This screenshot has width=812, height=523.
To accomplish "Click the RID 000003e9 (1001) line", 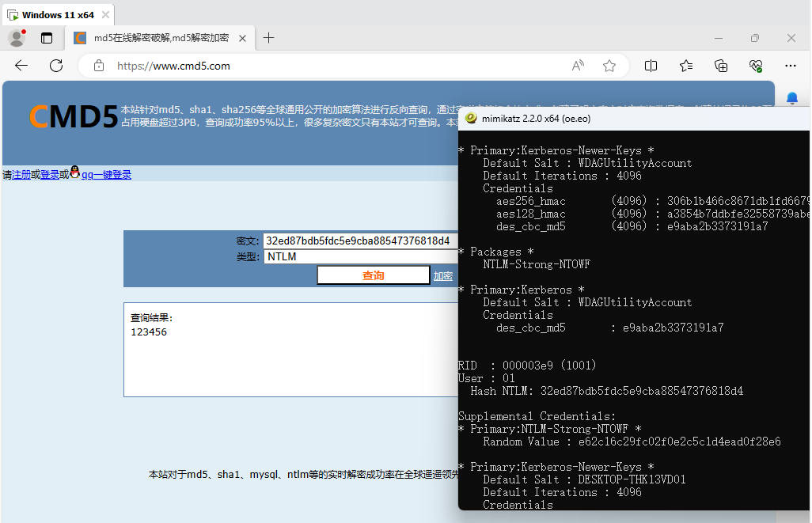I will (x=526, y=366).
